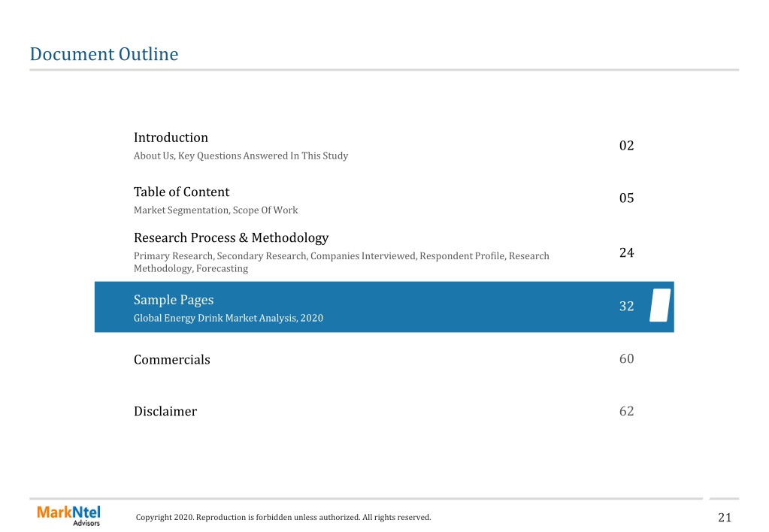Open Research Process & Methodology heading
This screenshot has height=532, width=769.
pyautogui.click(x=231, y=237)
